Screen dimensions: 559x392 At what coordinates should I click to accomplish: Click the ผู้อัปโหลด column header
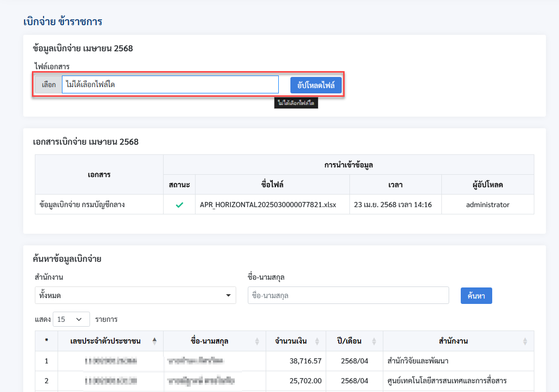pos(488,184)
